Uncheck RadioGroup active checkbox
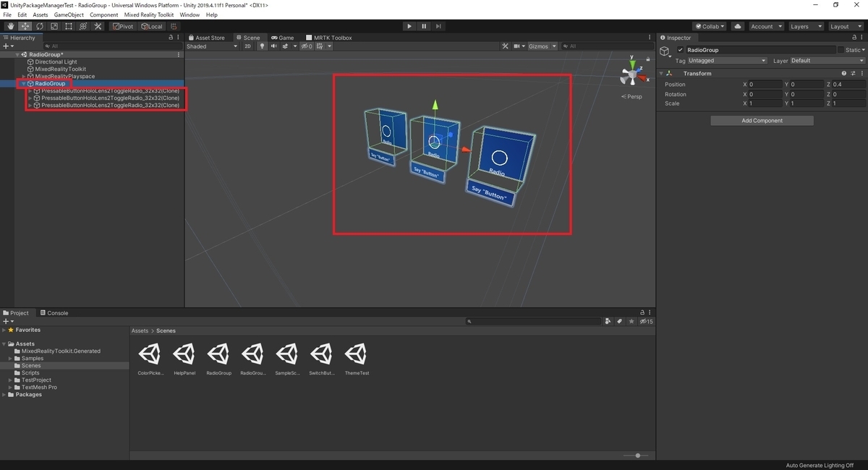 (x=680, y=50)
